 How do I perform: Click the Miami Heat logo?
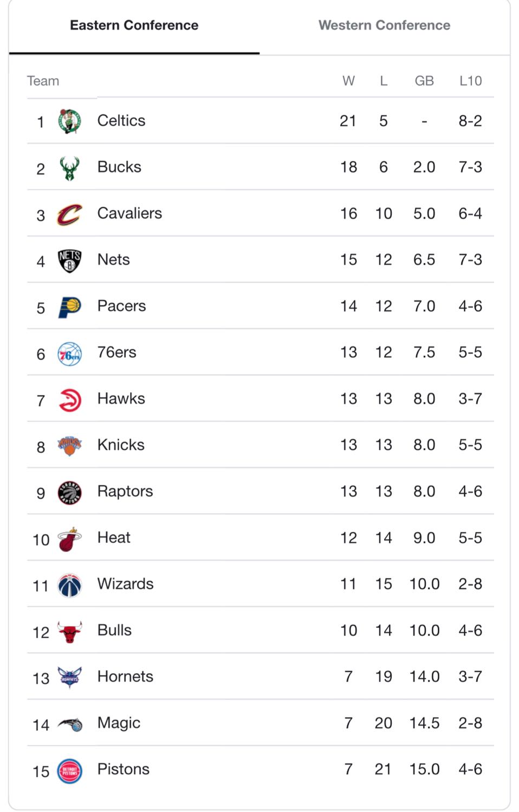[69, 539]
